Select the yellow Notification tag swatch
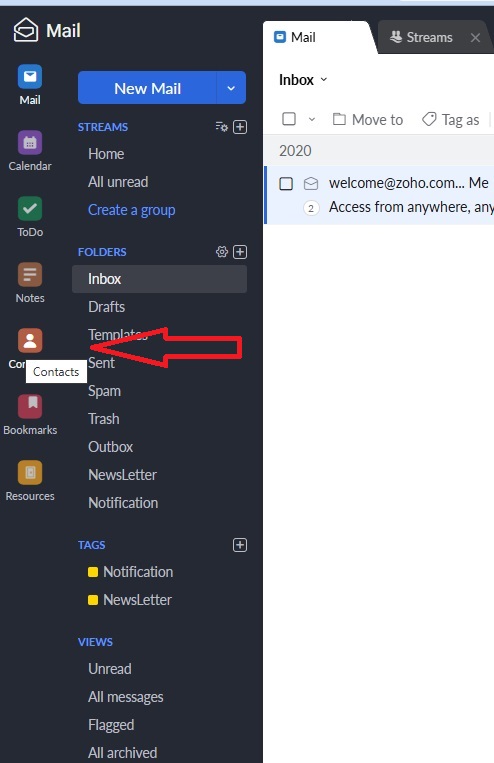Viewport: 494px width, 763px height. pos(93,572)
